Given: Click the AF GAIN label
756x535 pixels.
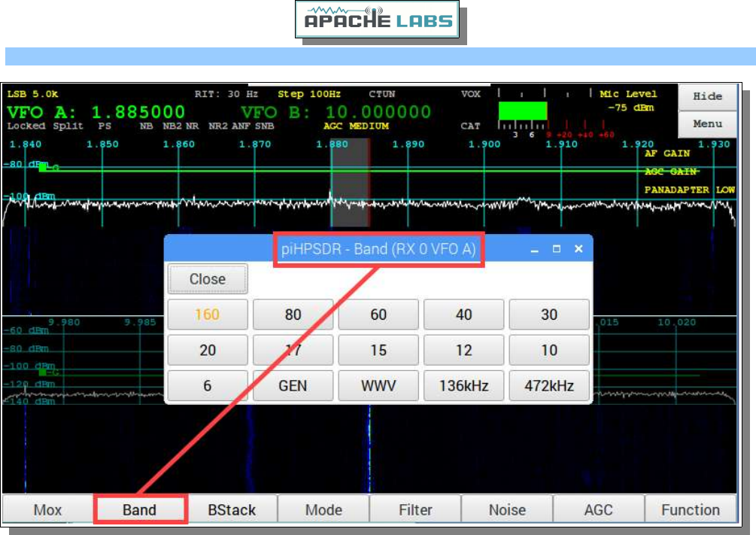Looking at the screenshot, I should 666,154.
